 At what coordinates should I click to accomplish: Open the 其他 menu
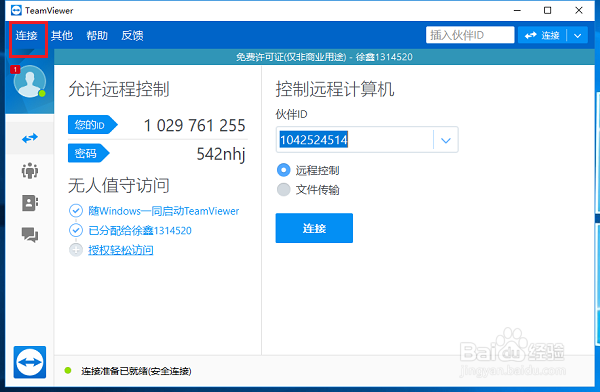pos(62,36)
